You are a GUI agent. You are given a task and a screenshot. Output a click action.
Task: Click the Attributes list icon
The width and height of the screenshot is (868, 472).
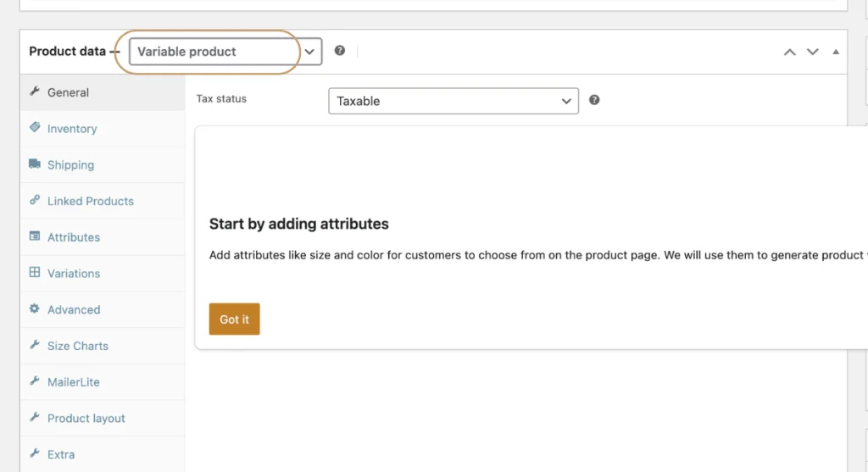(x=34, y=236)
